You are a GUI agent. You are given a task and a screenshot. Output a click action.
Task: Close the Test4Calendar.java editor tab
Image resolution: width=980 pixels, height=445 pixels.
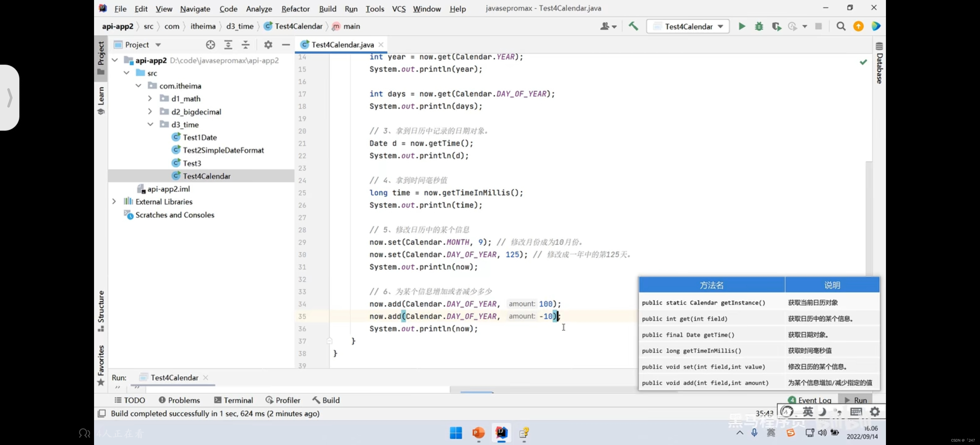pos(381,44)
